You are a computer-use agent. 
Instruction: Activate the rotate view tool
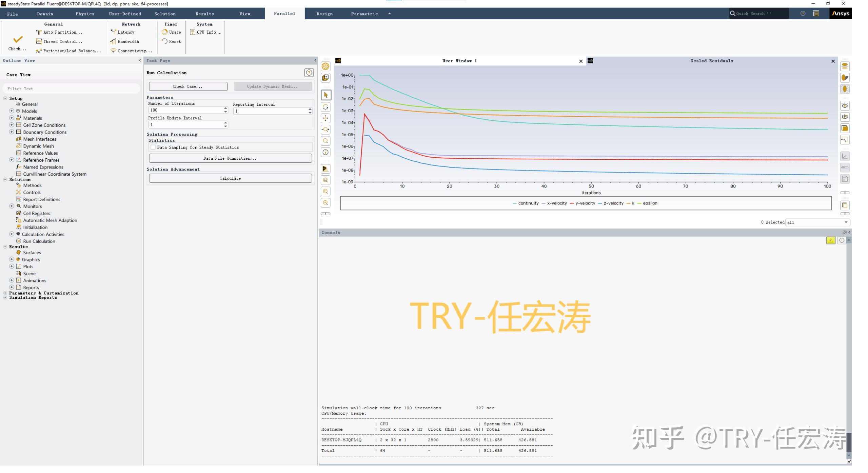coord(325,107)
